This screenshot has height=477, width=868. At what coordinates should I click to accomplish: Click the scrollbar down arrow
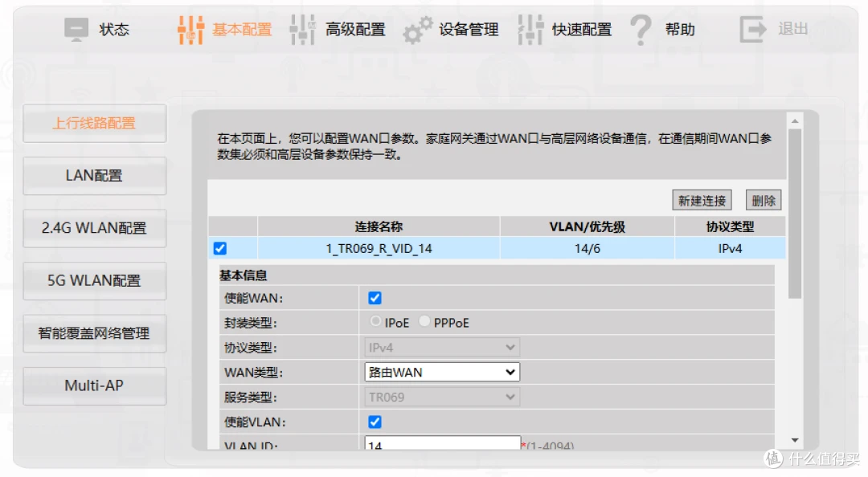click(x=795, y=441)
